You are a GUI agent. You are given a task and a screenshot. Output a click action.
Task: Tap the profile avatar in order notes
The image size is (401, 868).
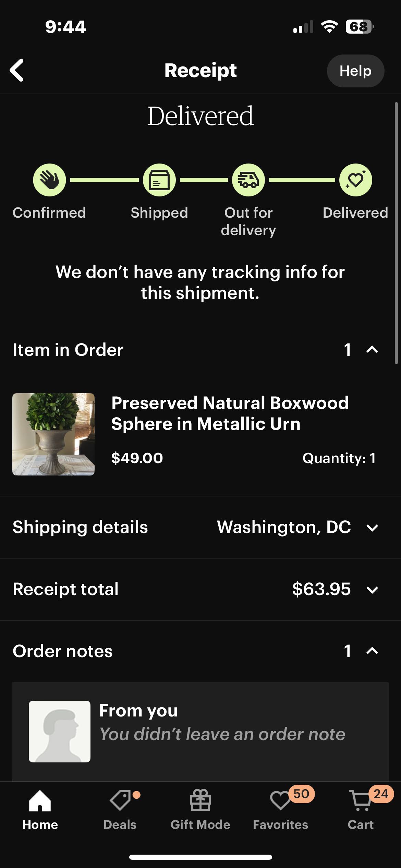60,732
